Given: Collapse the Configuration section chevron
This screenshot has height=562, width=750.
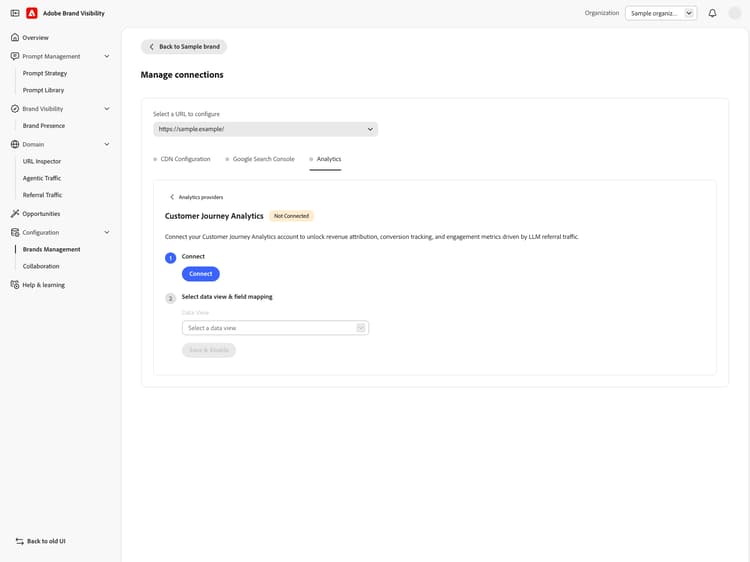Looking at the screenshot, I should coord(107,232).
